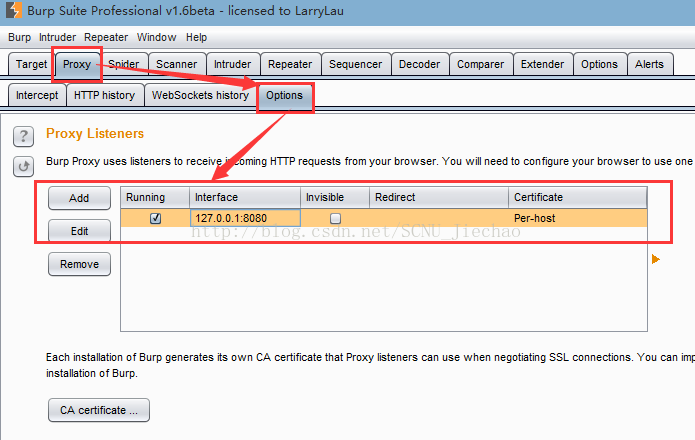Switch to the Spider tab
This screenshot has height=440, width=695.
click(x=124, y=64)
